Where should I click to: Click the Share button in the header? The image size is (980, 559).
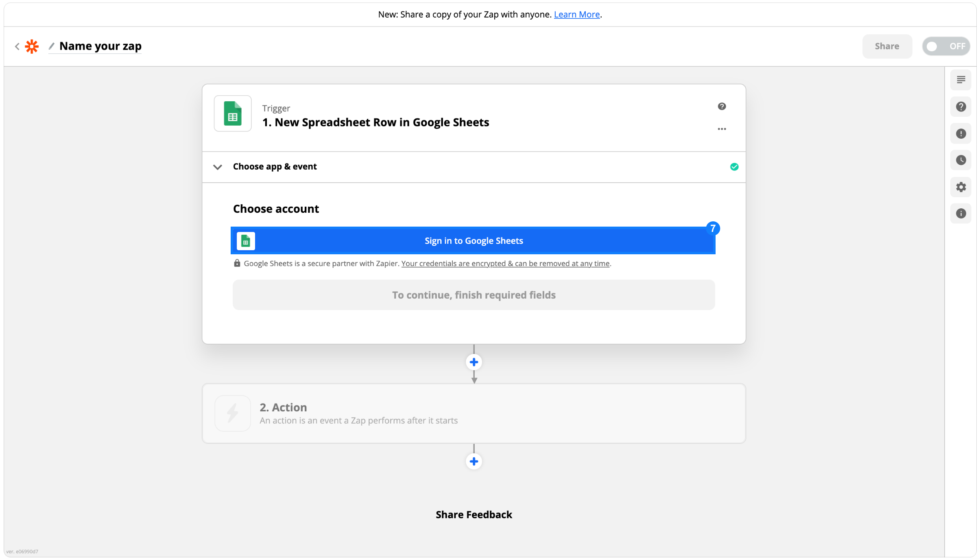click(887, 46)
